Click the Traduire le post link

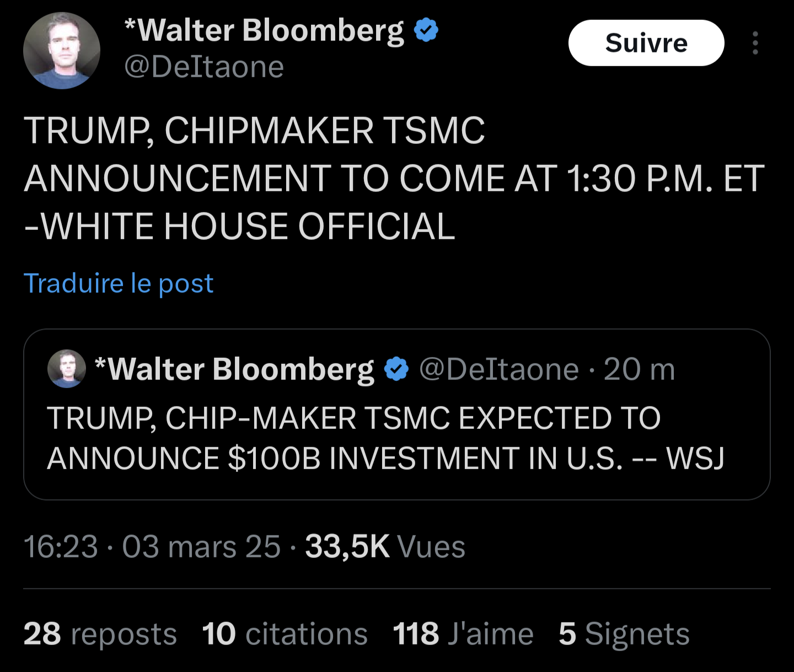[119, 283]
